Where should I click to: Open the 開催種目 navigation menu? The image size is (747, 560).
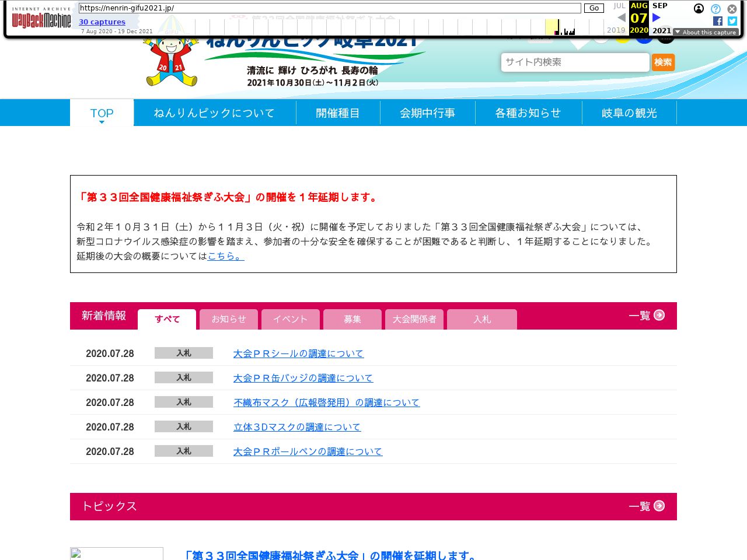(x=338, y=113)
